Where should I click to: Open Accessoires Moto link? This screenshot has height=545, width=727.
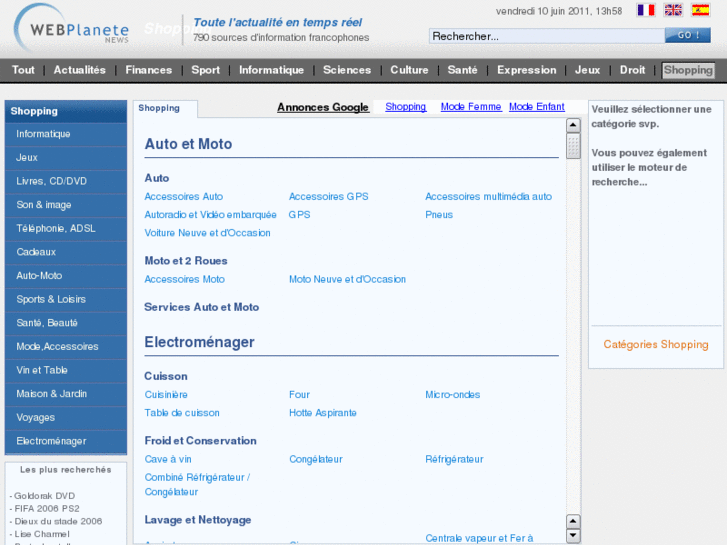(185, 279)
